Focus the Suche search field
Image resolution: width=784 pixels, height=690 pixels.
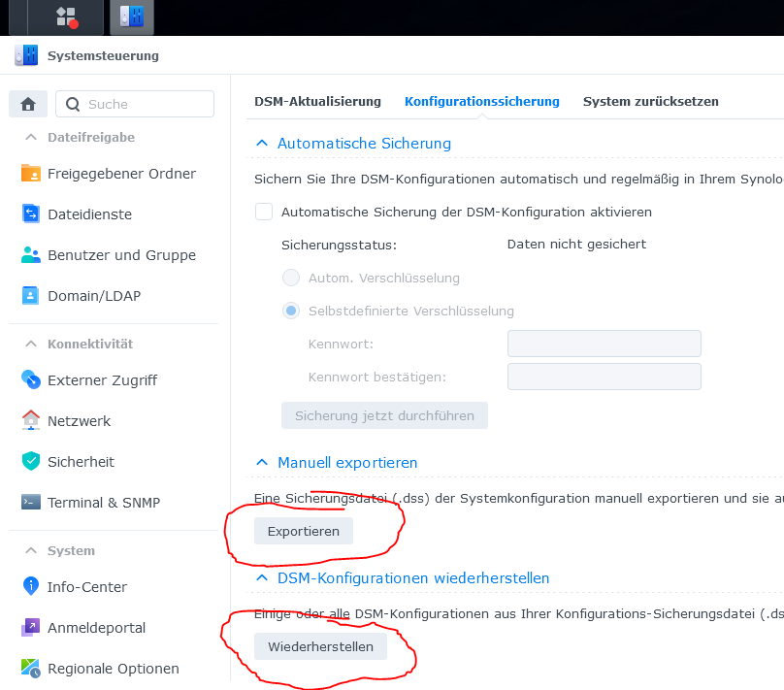135,104
